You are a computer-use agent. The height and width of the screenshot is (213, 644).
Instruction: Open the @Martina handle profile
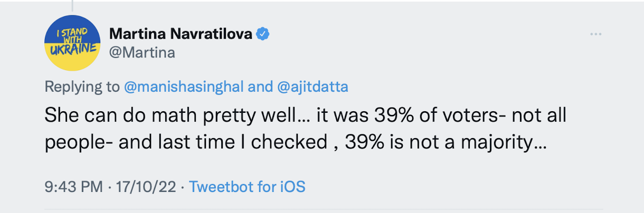141,53
